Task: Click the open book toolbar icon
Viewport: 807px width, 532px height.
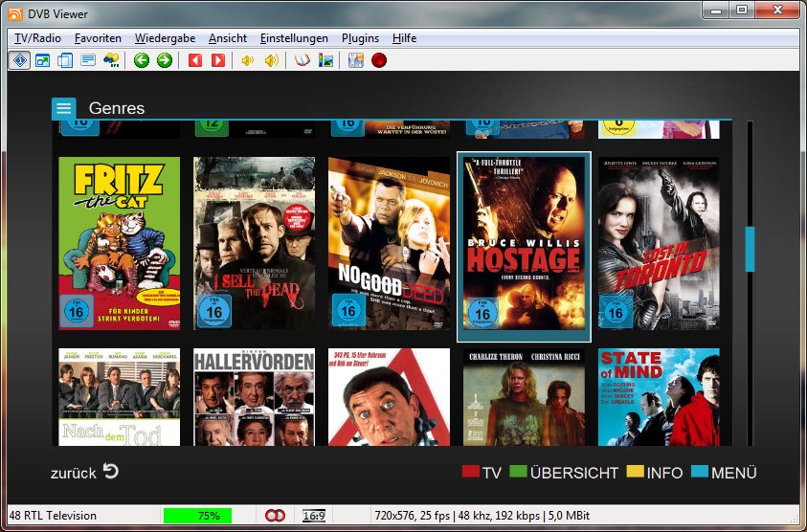Action: pos(303,60)
